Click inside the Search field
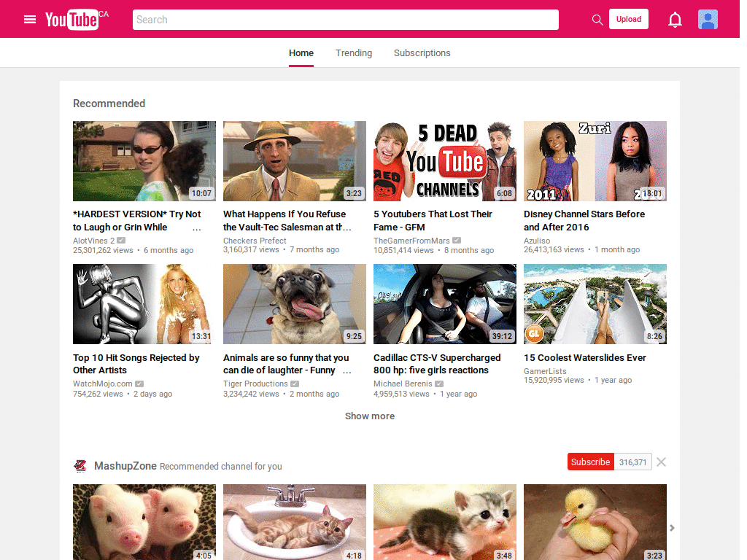 click(345, 20)
